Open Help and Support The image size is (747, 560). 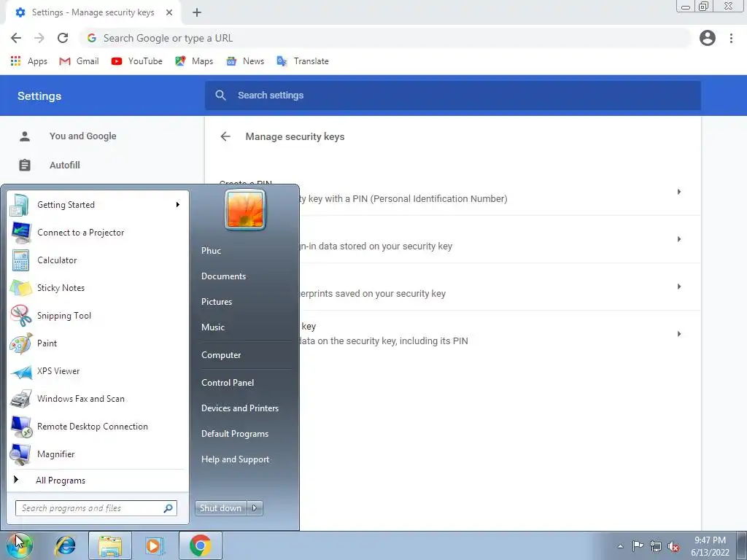236,459
